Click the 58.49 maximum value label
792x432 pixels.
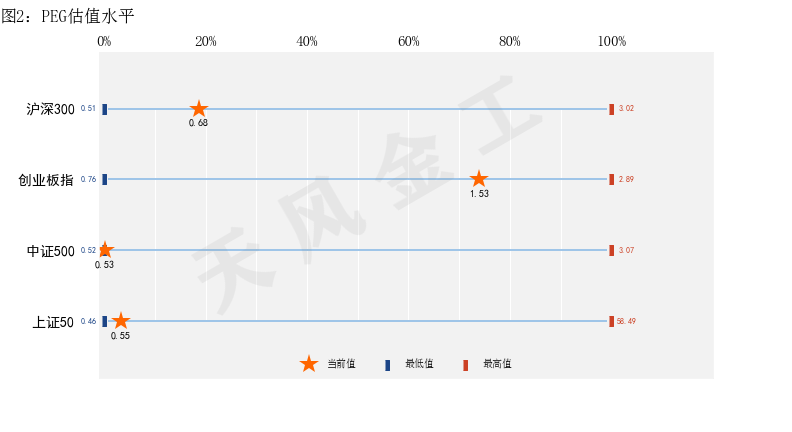pos(626,321)
